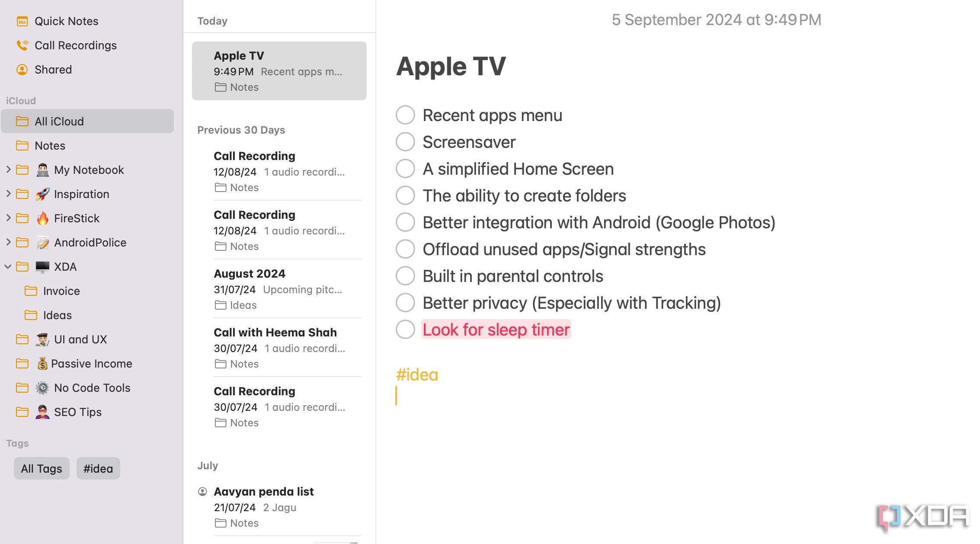
Task: Click the Shared icon in sidebar
Action: point(22,69)
